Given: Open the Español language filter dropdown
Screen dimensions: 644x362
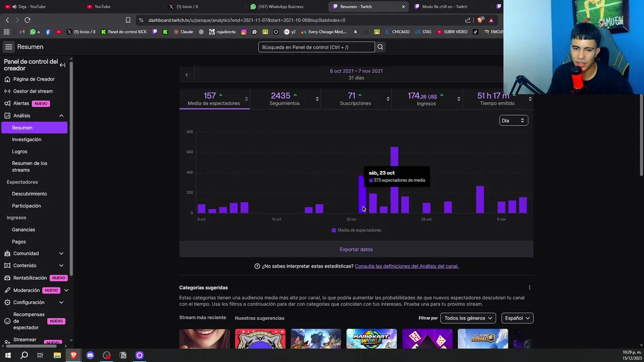Looking at the screenshot, I should [x=517, y=318].
